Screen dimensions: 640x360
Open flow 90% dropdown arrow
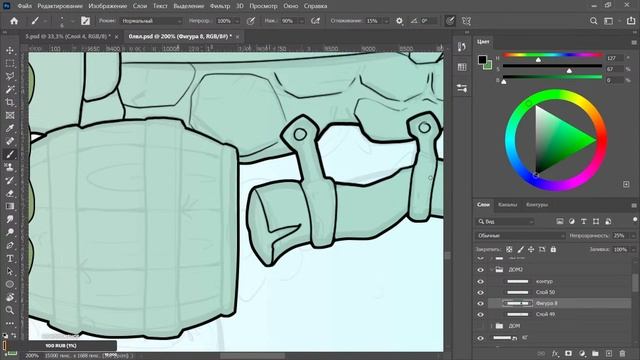(301, 21)
